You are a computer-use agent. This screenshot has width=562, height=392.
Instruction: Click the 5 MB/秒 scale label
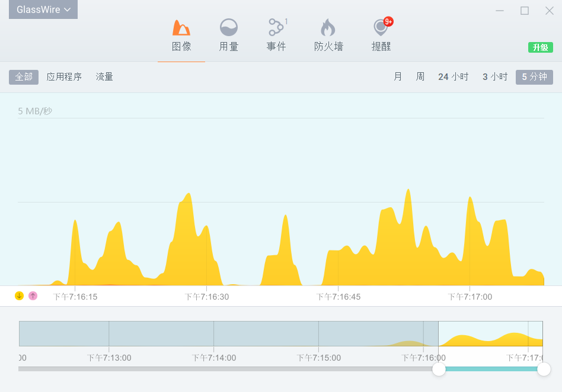pos(35,111)
